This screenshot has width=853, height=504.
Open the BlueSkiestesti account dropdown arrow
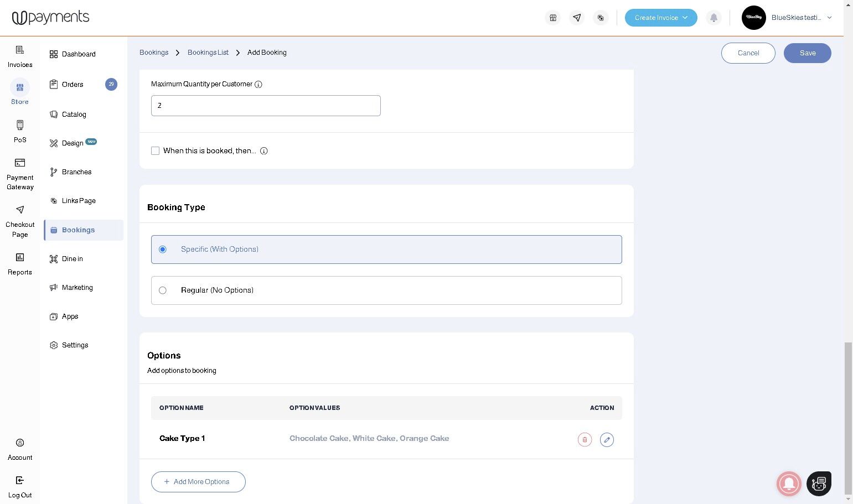coord(829,18)
